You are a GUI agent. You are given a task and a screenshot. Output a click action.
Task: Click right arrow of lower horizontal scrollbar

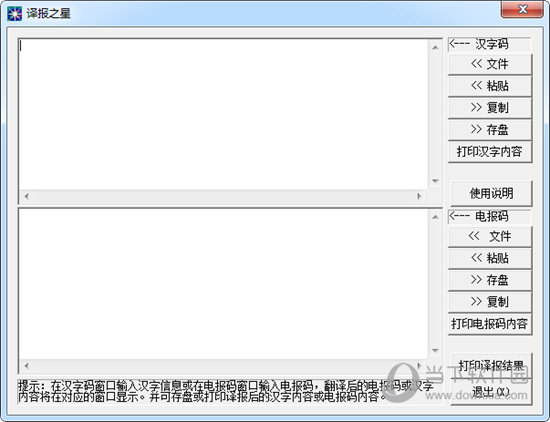419,366
